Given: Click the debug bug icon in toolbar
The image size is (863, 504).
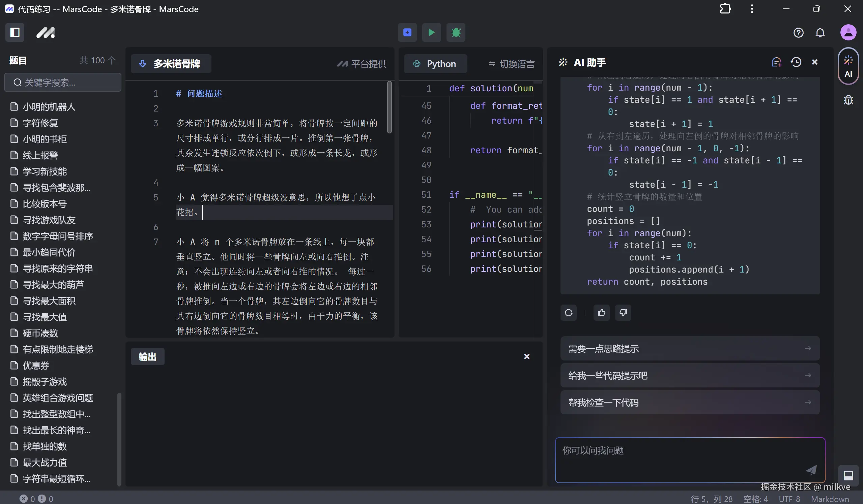Looking at the screenshot, I should coord(456,32).
